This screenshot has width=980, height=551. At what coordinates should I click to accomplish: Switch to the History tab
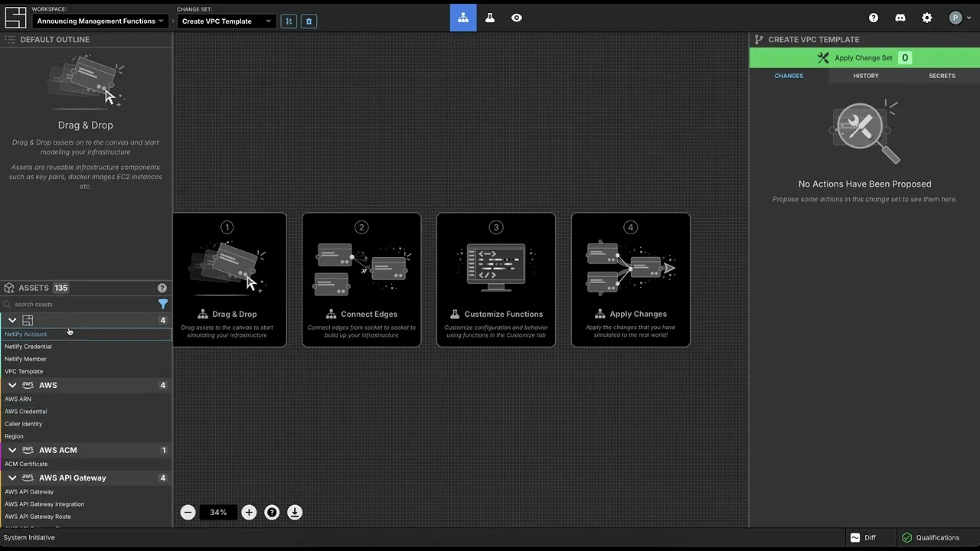[865, 76]
